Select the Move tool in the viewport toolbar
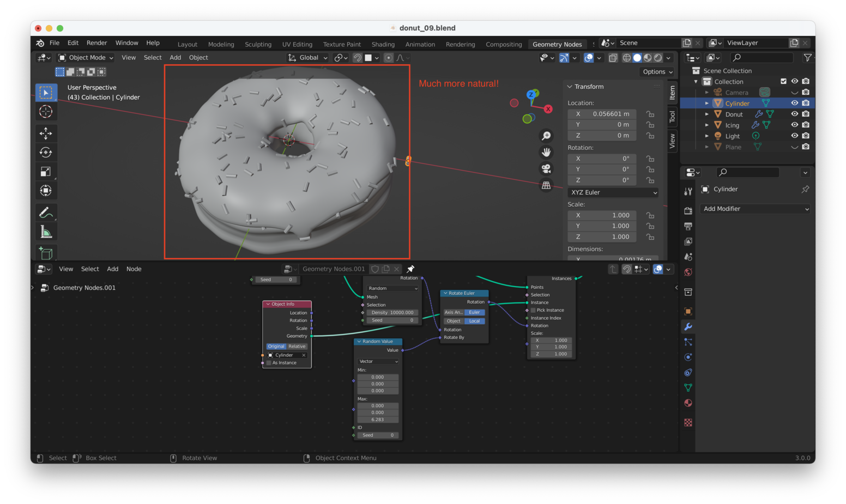Viewport: 846px width, 504px height. [46, 133]
